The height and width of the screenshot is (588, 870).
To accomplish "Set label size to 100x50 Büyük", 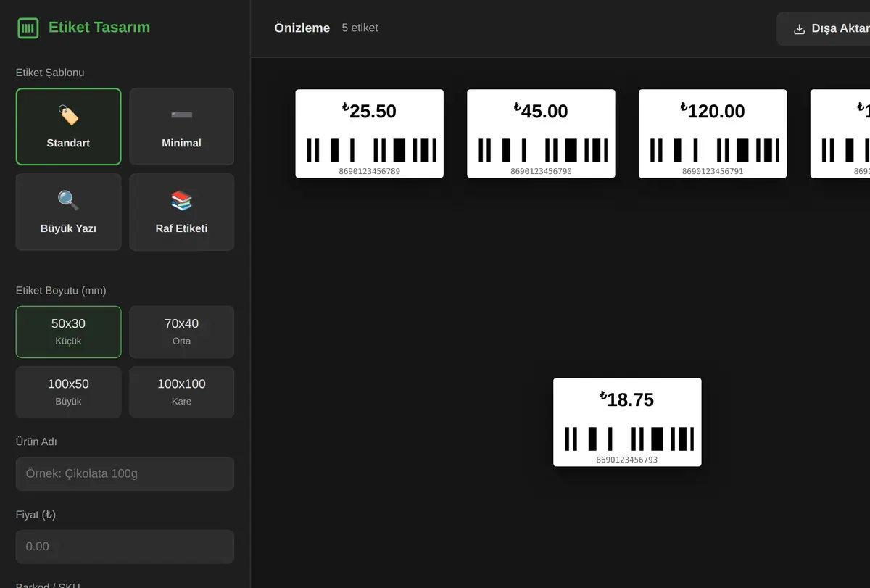I will point(68,392).
